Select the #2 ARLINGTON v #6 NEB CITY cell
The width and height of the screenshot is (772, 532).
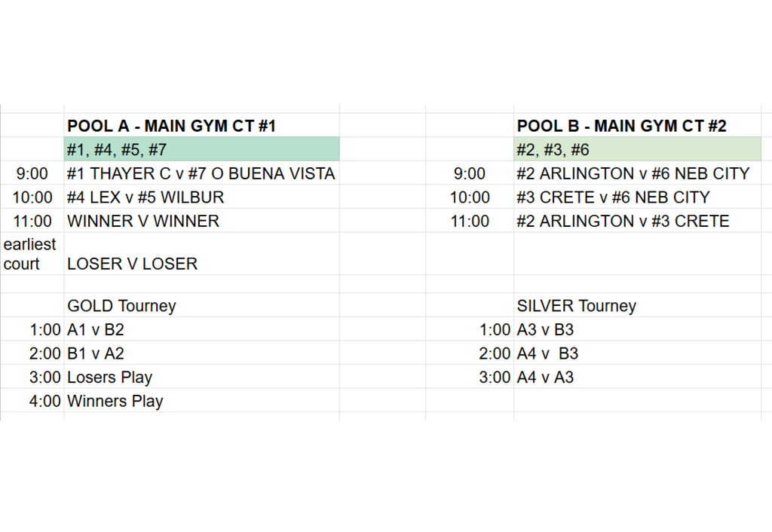coord(633,173)
